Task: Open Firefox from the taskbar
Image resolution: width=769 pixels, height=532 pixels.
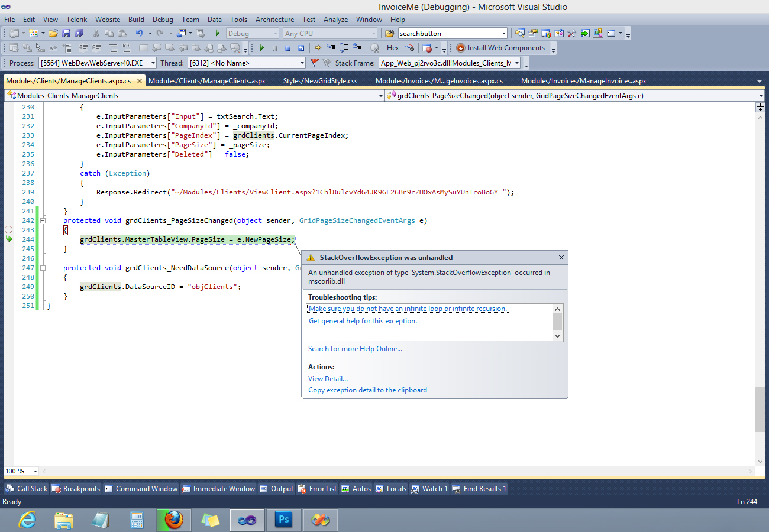Action: pos(173,520)
